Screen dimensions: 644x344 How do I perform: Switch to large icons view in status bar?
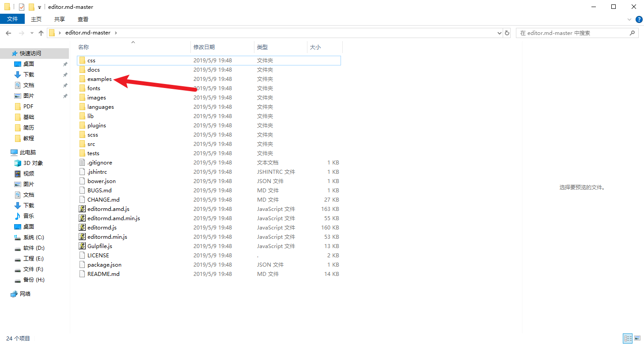638,338
